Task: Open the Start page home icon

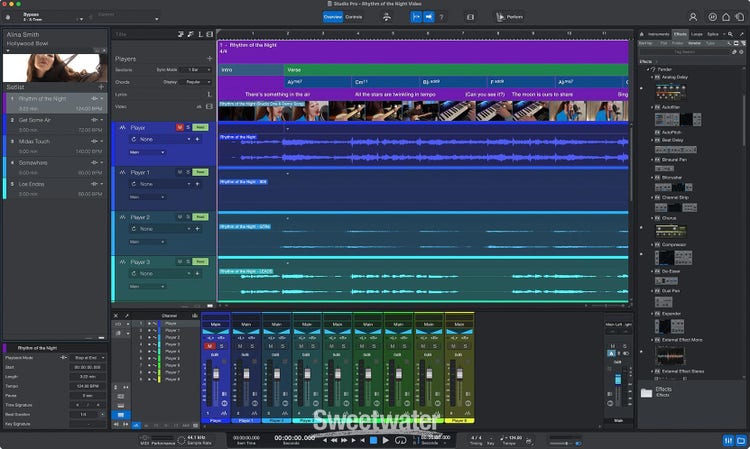Action: (x=726, y=17)
